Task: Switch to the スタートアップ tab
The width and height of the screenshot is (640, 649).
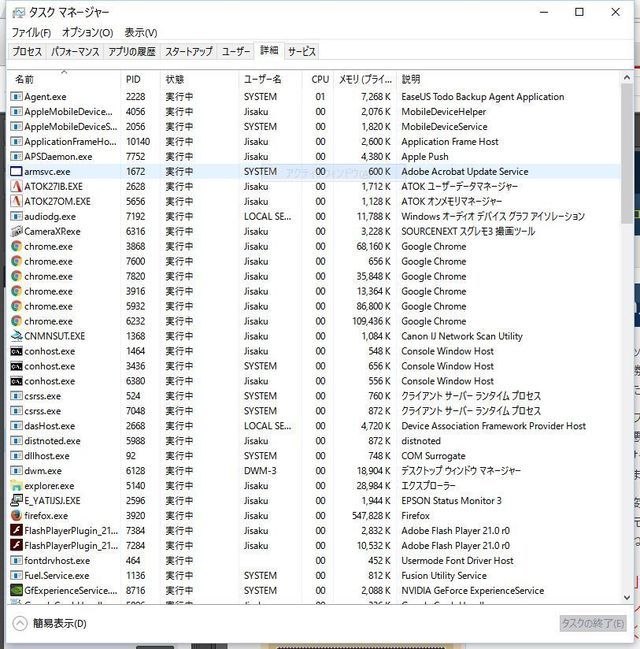Action: point(189,52)
